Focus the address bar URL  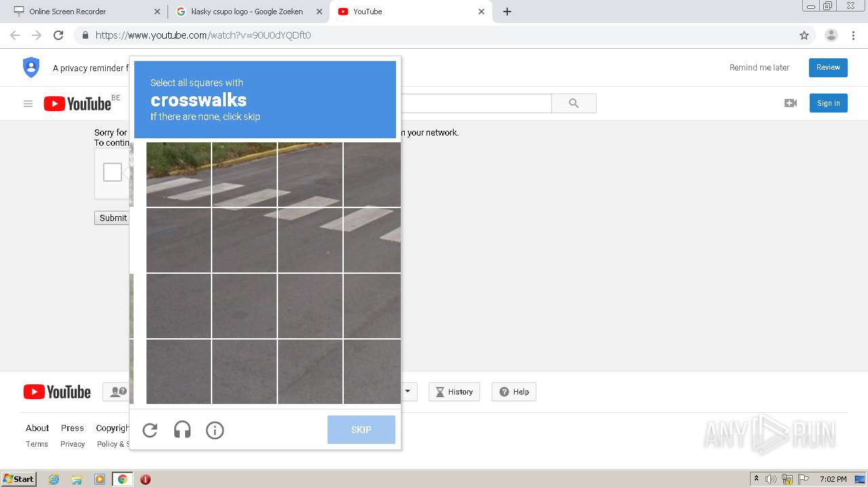click(x=203, y=35)
